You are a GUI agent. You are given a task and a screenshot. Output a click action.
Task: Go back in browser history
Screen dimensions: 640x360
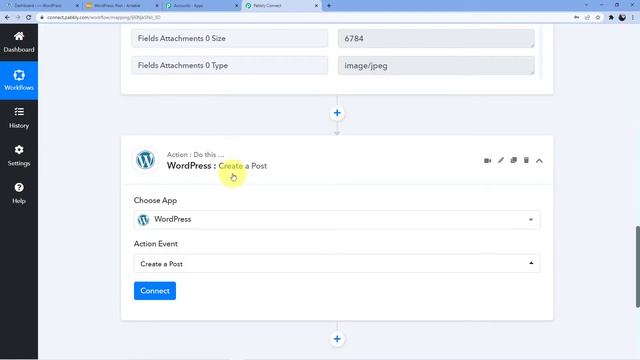coord(7,18)
